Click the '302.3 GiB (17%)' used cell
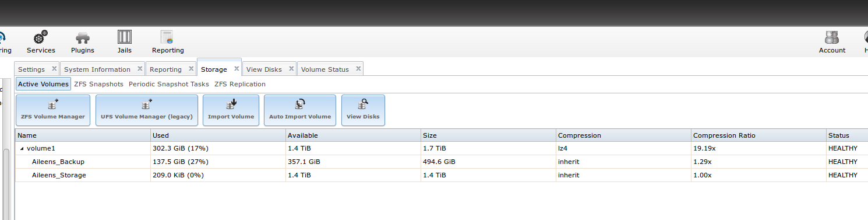 (218, 149)
